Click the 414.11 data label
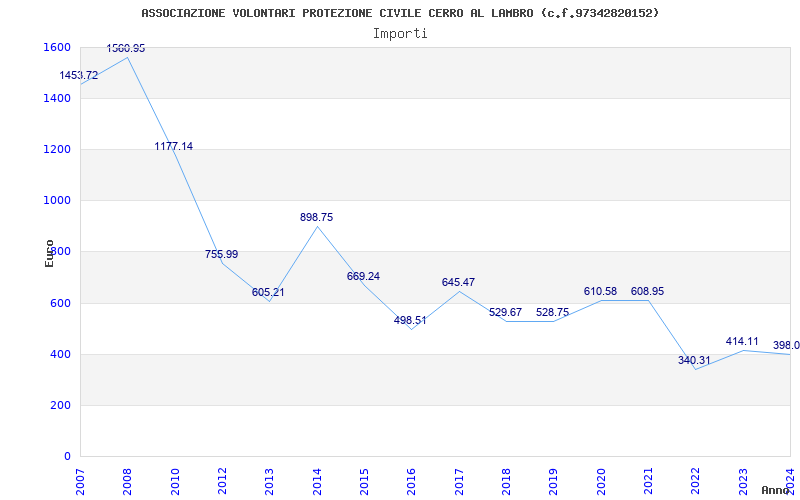800x500 pixels. [x=742, y=341]
